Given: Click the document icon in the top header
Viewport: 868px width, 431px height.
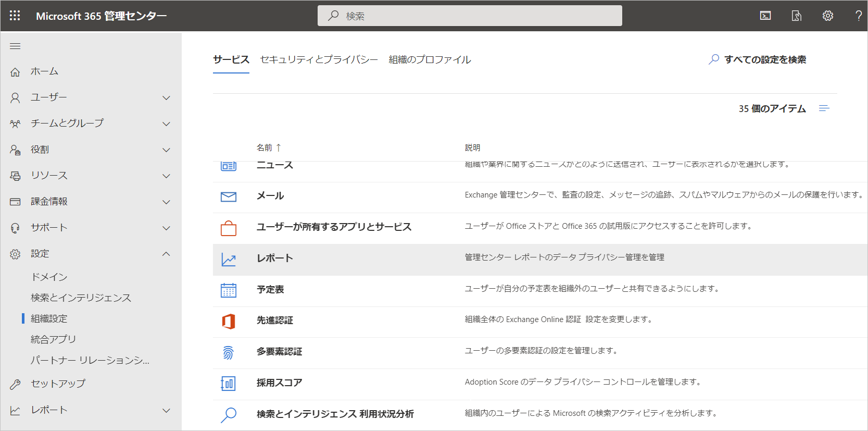Looking at the screenshot, I should [x=797, y=16].
